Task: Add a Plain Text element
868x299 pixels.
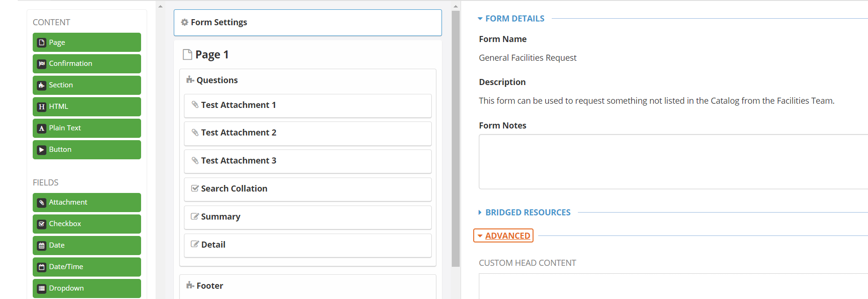Action: [87, 128]
